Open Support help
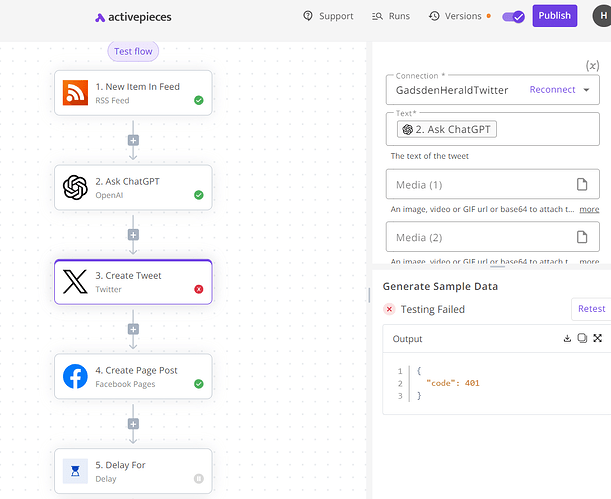The image size is (611, 499). tap(328, 16)
